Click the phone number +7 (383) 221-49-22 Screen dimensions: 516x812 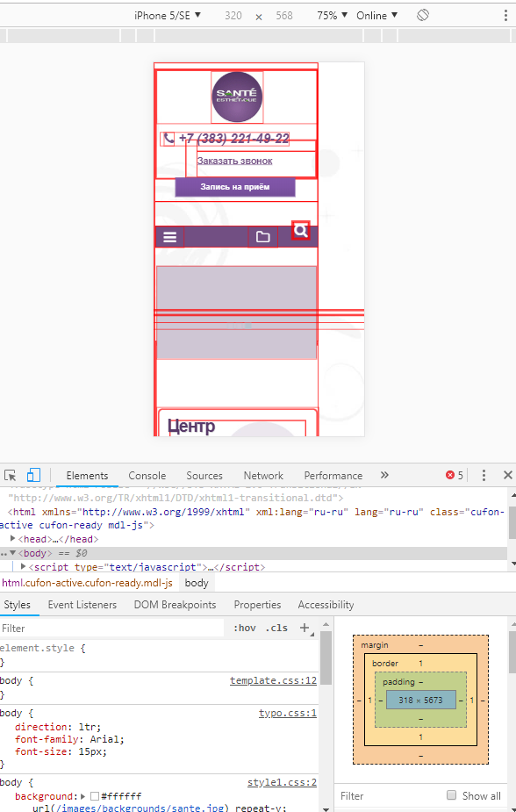point(233,139)
